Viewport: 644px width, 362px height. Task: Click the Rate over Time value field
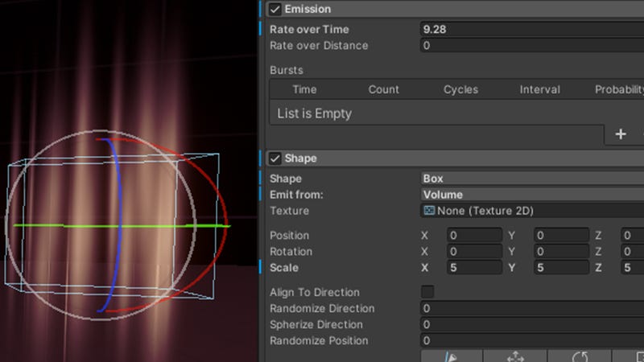tap(531, 29)
